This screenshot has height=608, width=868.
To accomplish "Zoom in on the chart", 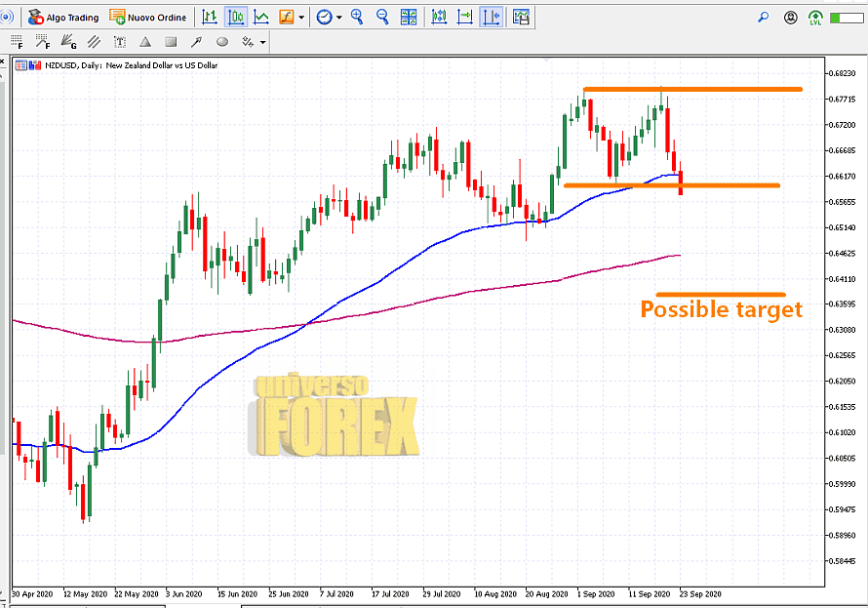I will click(x=357, y=18).
